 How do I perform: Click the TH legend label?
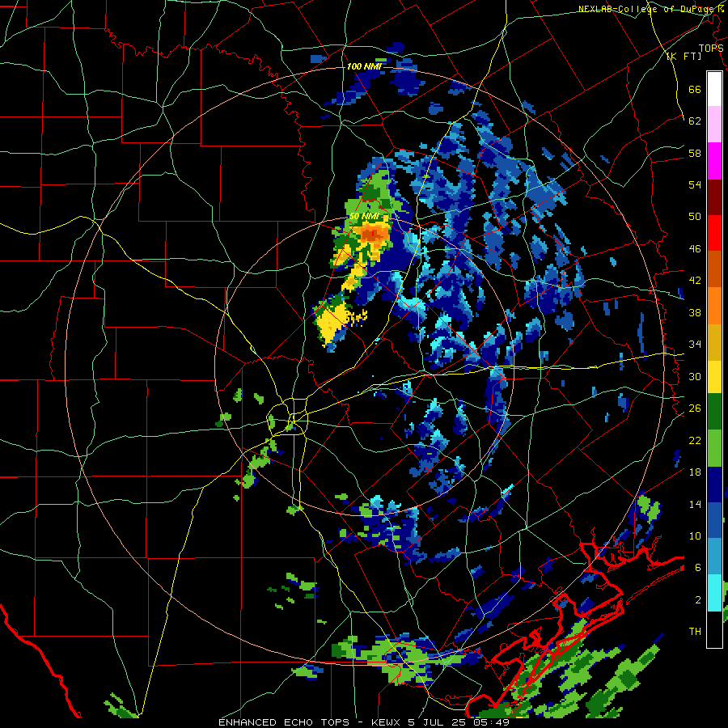click(695, 632)
